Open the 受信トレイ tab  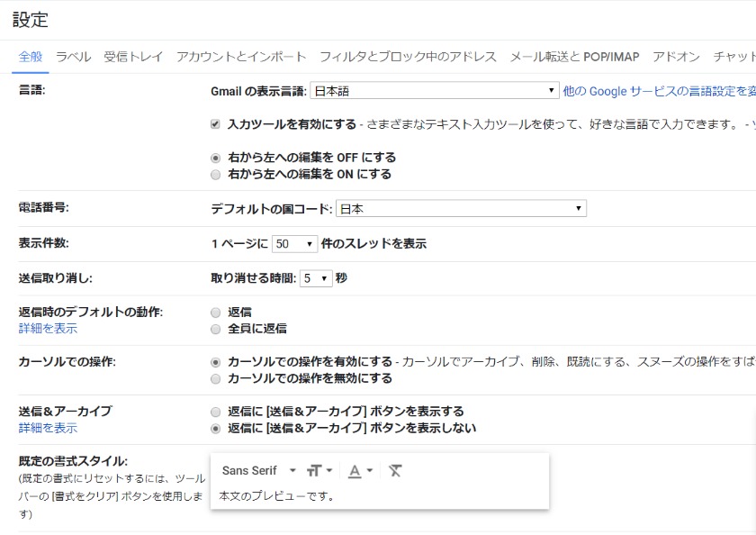coord(133,57)
